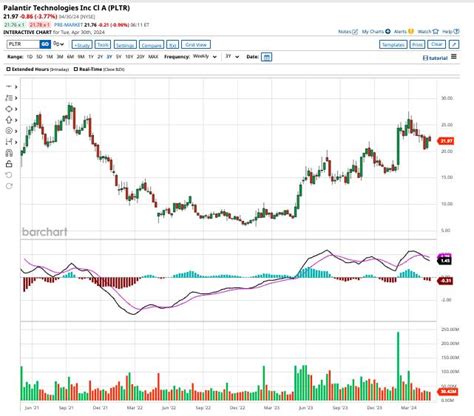Open the Date calendar picker icon
474x416 pixels.
tap(266, 57)
